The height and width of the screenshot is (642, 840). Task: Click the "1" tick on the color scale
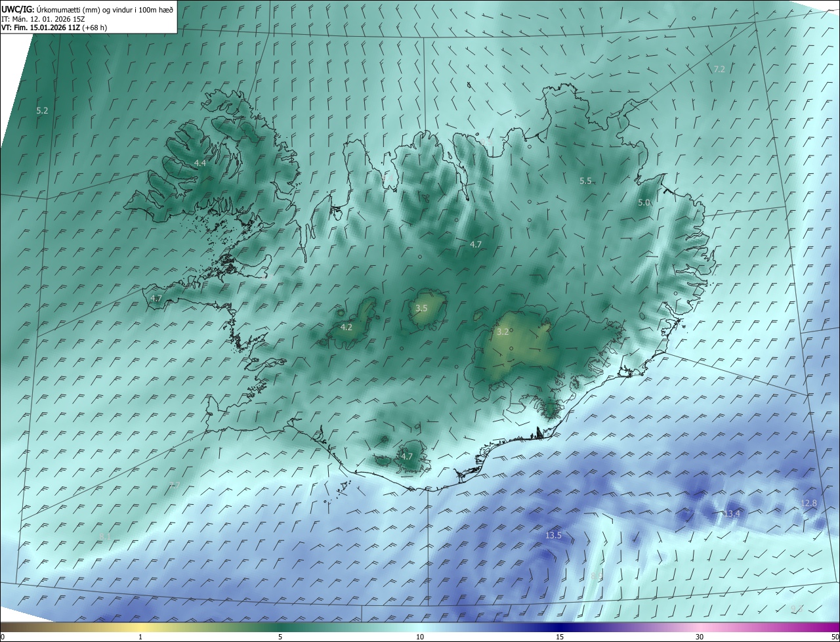pyautogui.click(x=140, y=637)
